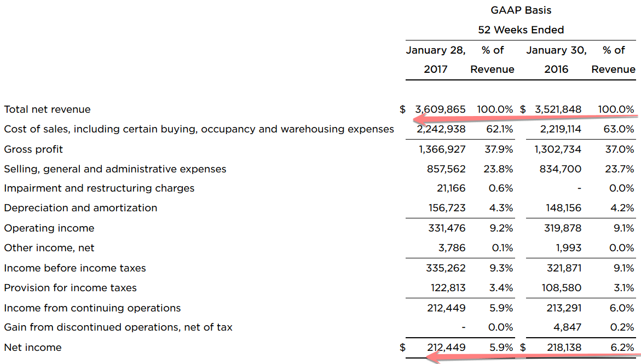Click the 4,847 discontinued operations gain value
This screenshot has height=364, width=641.
[569, 327]
